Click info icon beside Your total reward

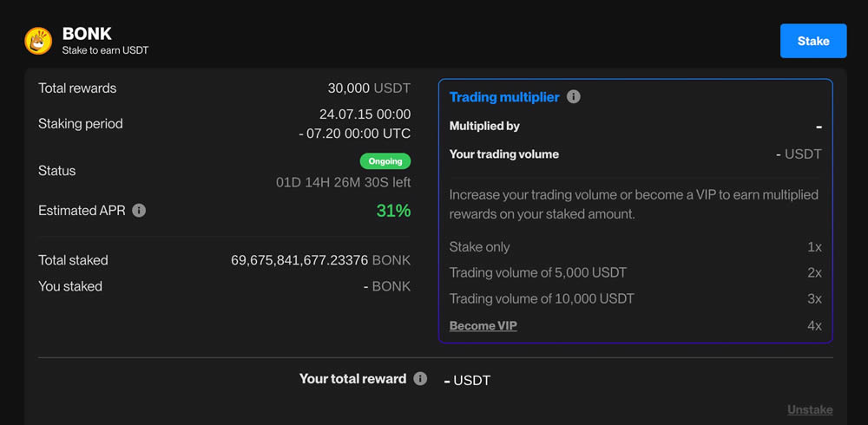[x=420, y=379]
